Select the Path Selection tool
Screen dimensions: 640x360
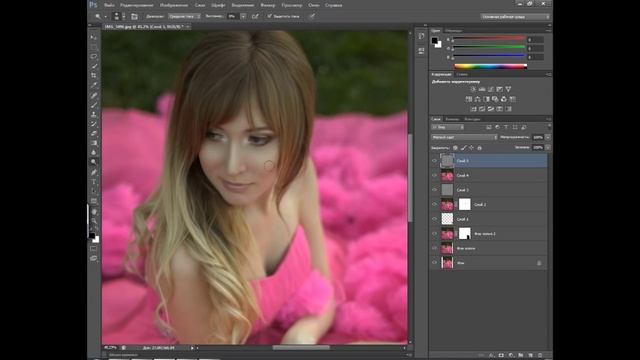coord(94,191)
